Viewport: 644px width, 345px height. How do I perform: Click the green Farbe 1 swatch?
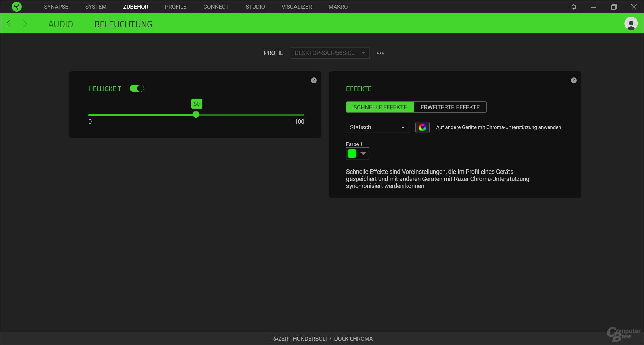tap(352, 154)
